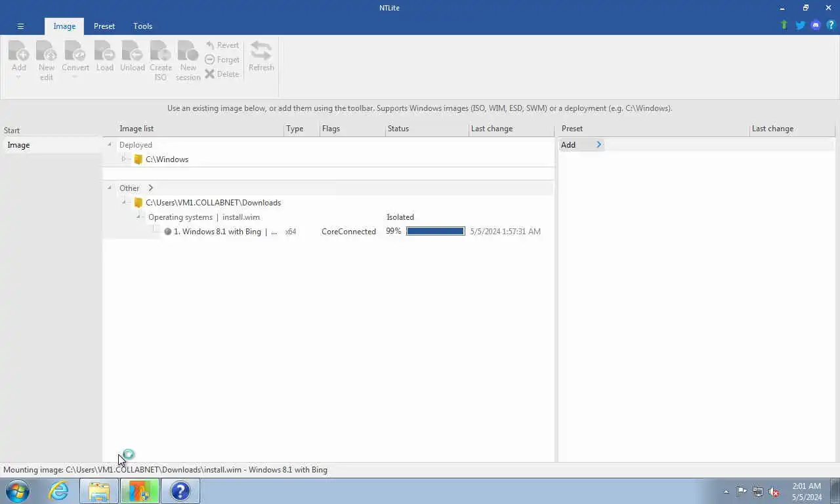Open the hamburger application menu

point(20,26)
